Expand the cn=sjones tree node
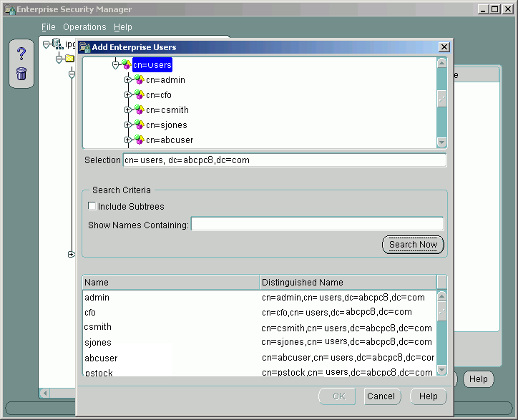 click(128, 125)
